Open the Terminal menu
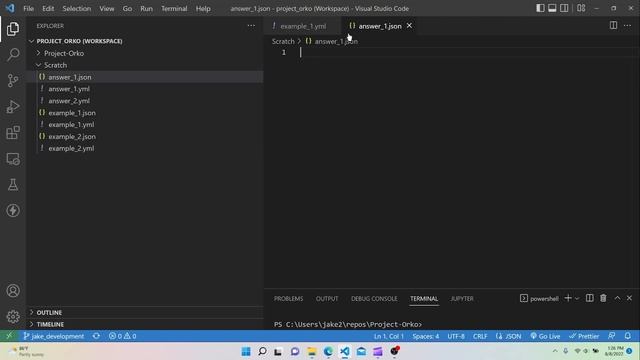This screenshot has width=640, height=360. (174, 8)
